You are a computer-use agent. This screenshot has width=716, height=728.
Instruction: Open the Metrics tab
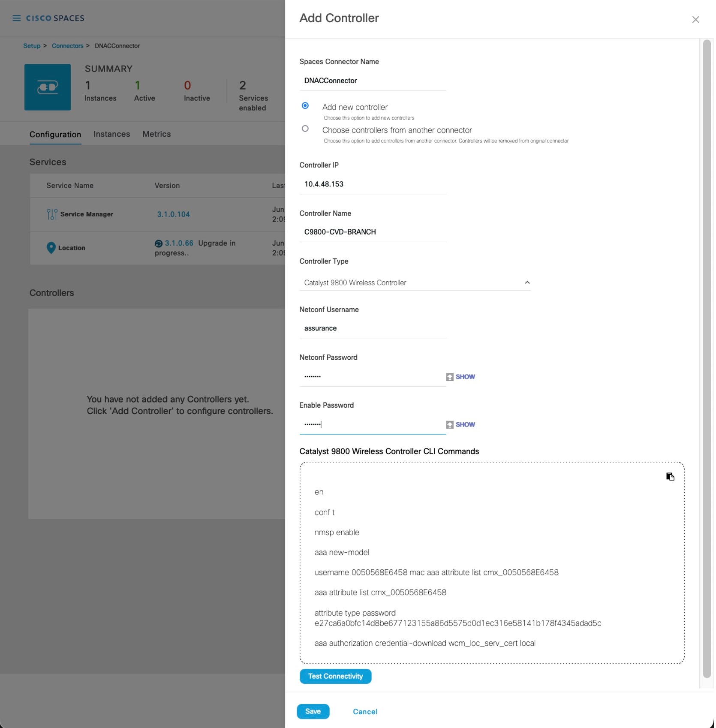pyautogui.click(x=156, y=134)
